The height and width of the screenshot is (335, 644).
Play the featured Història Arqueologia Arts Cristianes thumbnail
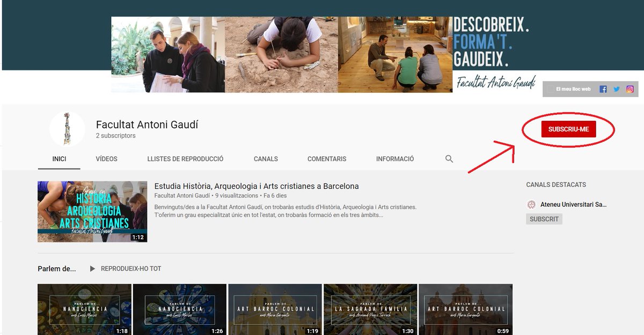tap(92, 212)
